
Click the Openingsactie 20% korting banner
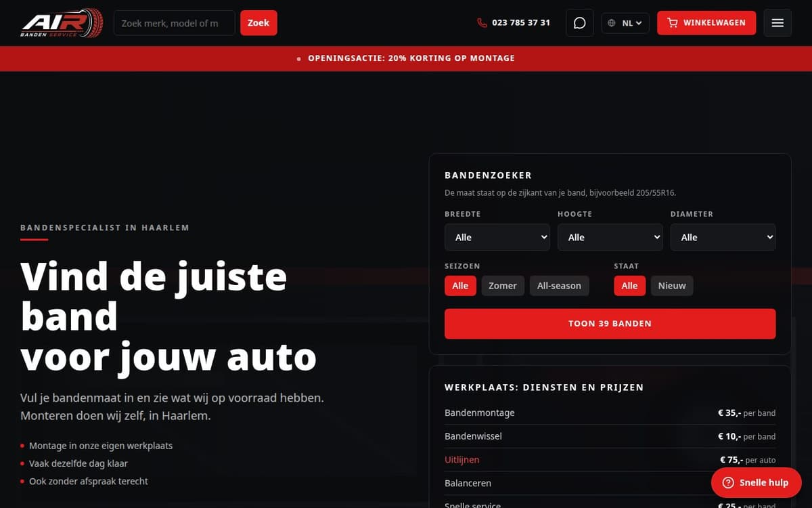[406, 58]
